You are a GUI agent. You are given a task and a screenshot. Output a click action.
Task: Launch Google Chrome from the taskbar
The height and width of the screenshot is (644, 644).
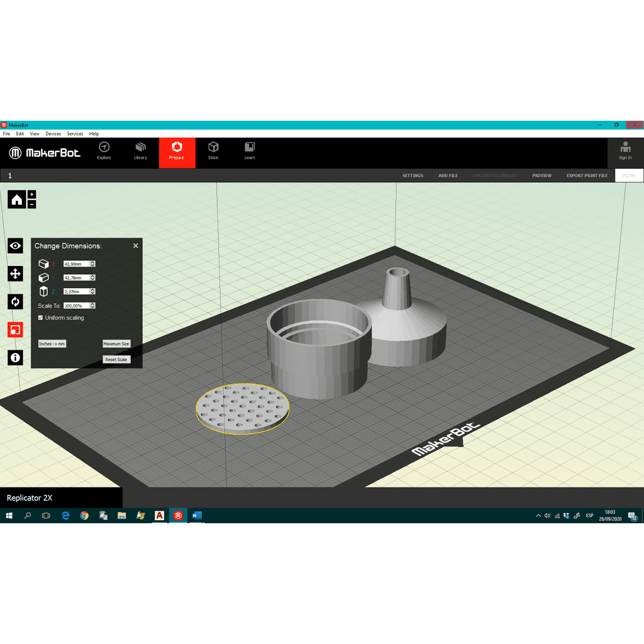click(x=84, y=516)
